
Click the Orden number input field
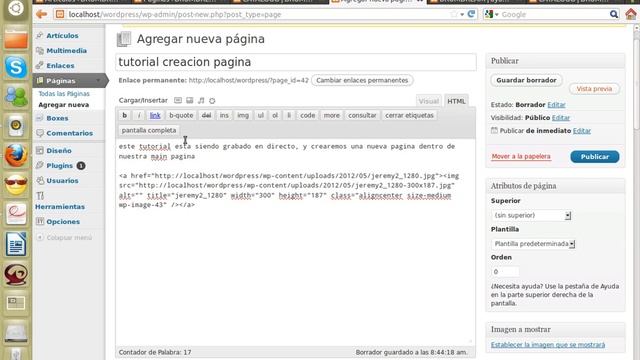pos(505,272)
